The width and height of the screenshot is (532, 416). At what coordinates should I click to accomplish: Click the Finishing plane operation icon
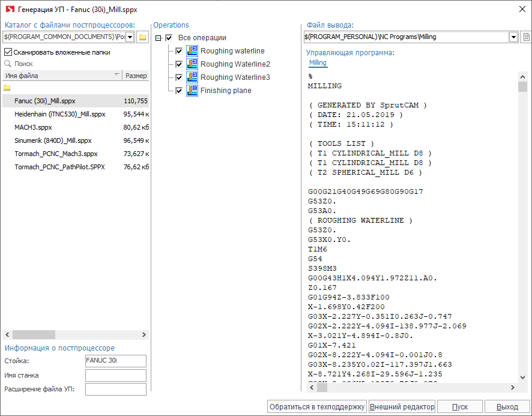click(192, 91)
